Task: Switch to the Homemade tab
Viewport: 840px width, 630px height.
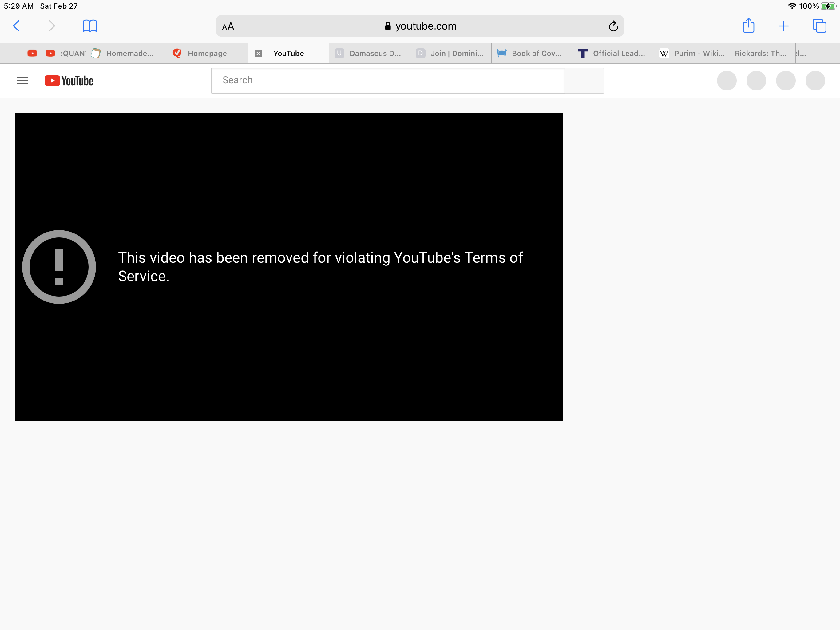Action: [x=129, y=54]
